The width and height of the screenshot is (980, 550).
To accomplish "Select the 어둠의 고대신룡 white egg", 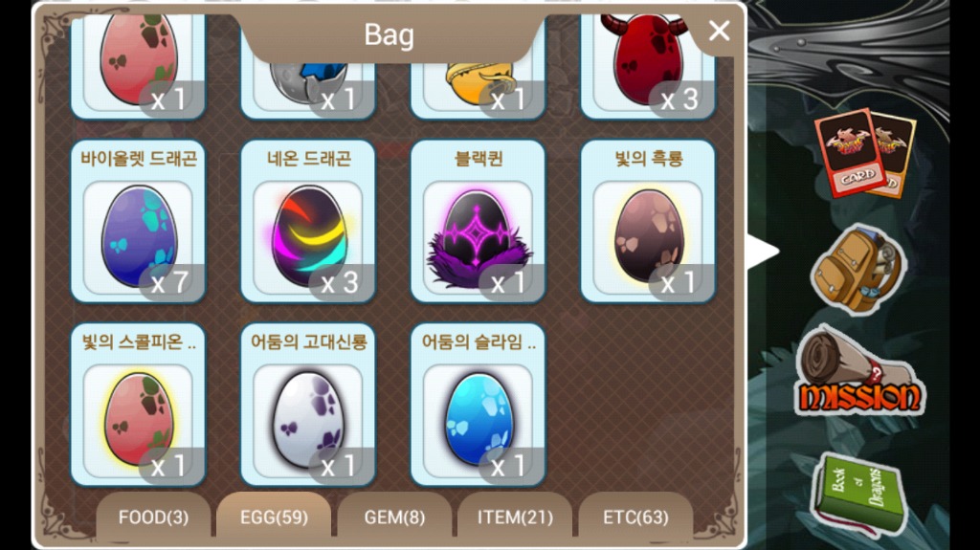I will click(x=308, y=405).
